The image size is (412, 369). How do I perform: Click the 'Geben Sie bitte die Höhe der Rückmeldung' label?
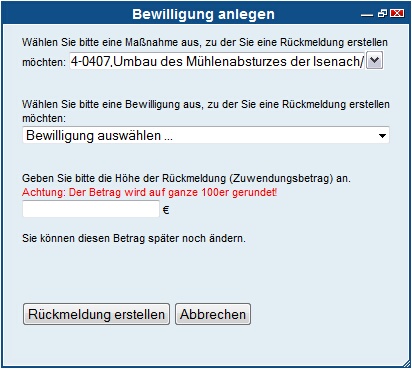(186, 178)
